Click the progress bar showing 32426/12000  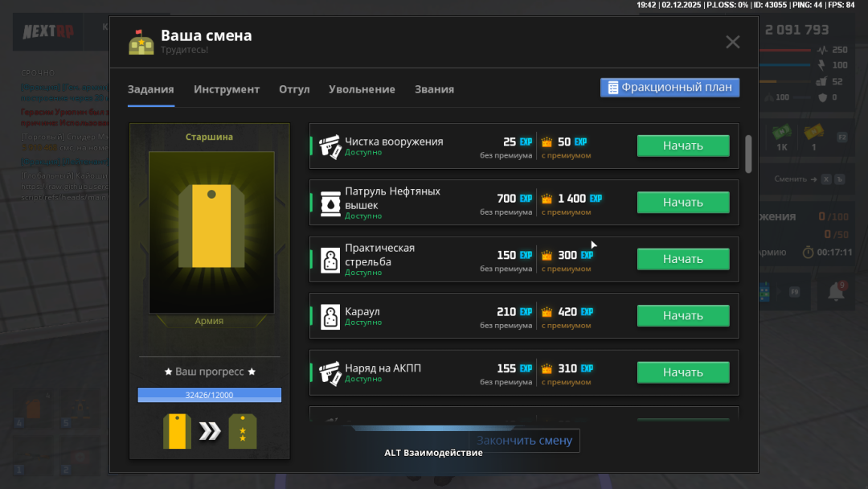click(x=209, y=395)
